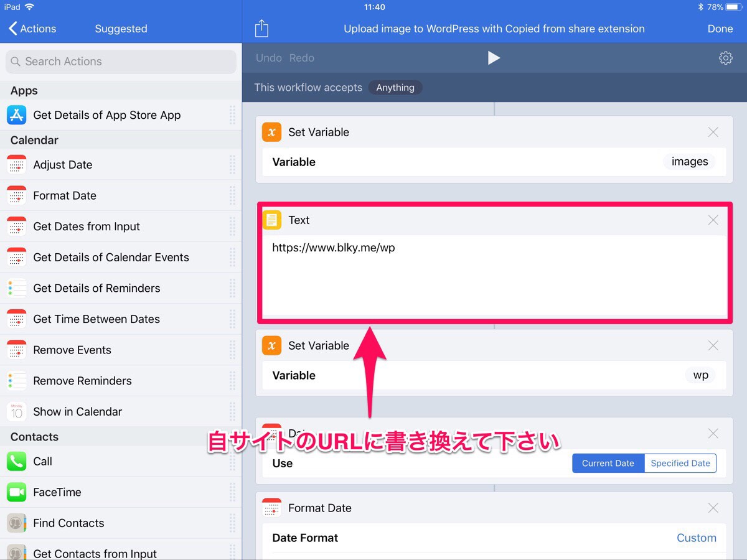The height and width of the screenshot is (560, 747).
Task: Choose Specified Date option
Action: coord(680,464)
